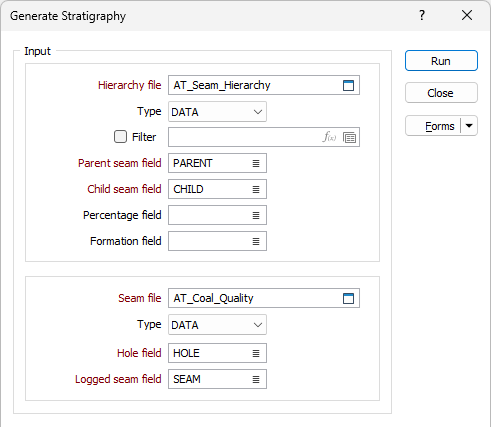This screenshot has width=491, height=427.
Task: Open field list for Logged seam field
Action: point(256,379)
